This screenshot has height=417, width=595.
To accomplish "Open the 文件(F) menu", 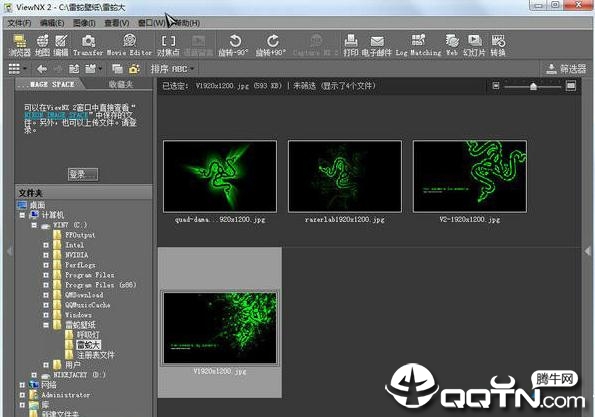I will tap(19, 23).
